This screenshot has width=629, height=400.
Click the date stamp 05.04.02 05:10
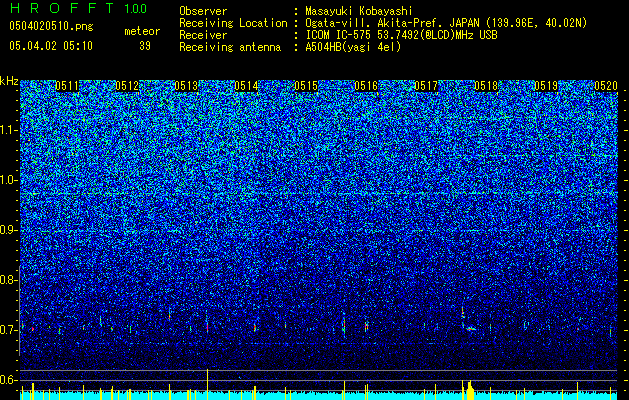(51, 46)
